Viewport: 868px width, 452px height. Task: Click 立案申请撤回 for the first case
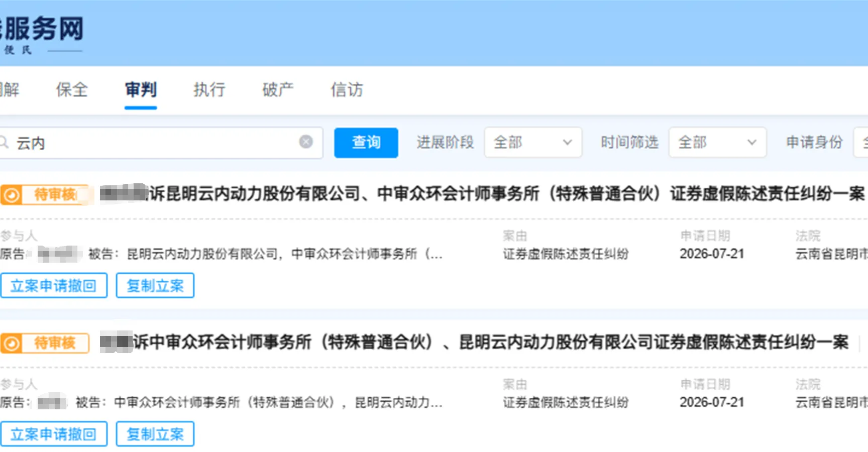pos(54,285)
